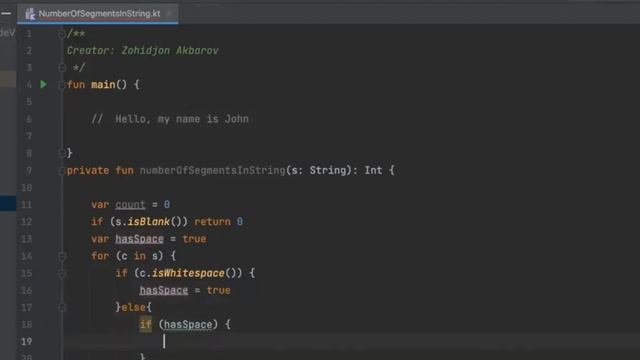Click the 'main' function name
640x360 pixels.
click(103, 85)
